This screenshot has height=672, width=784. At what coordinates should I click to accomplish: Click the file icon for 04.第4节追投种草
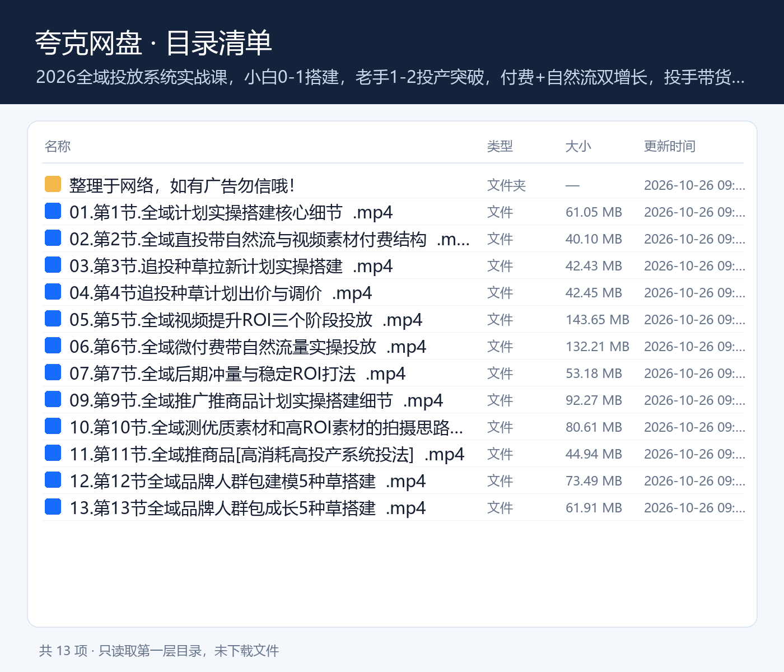point(53,292)
